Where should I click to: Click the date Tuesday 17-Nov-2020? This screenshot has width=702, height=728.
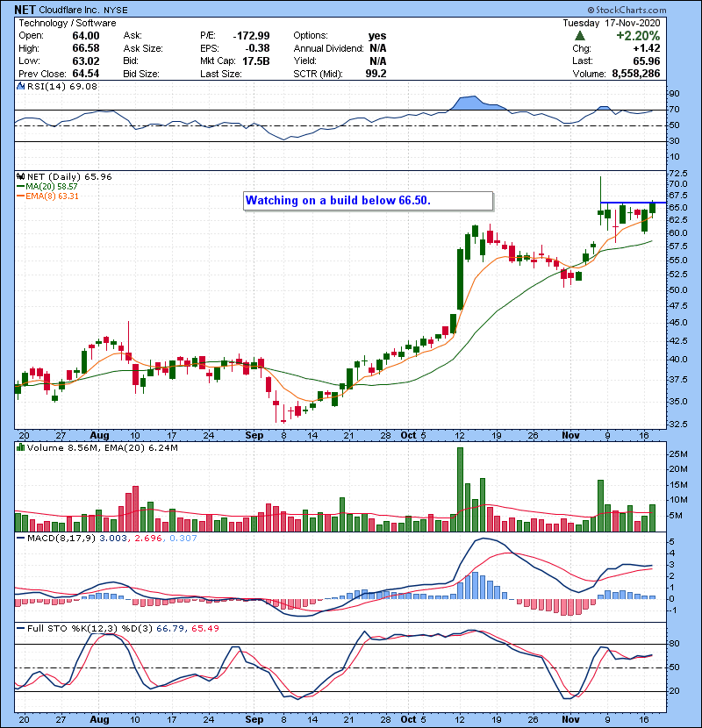[612, 23]
